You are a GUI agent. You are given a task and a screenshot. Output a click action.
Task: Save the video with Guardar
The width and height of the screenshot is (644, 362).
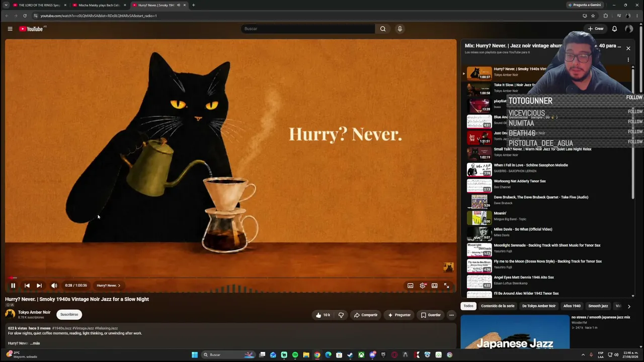coord(431,315)
